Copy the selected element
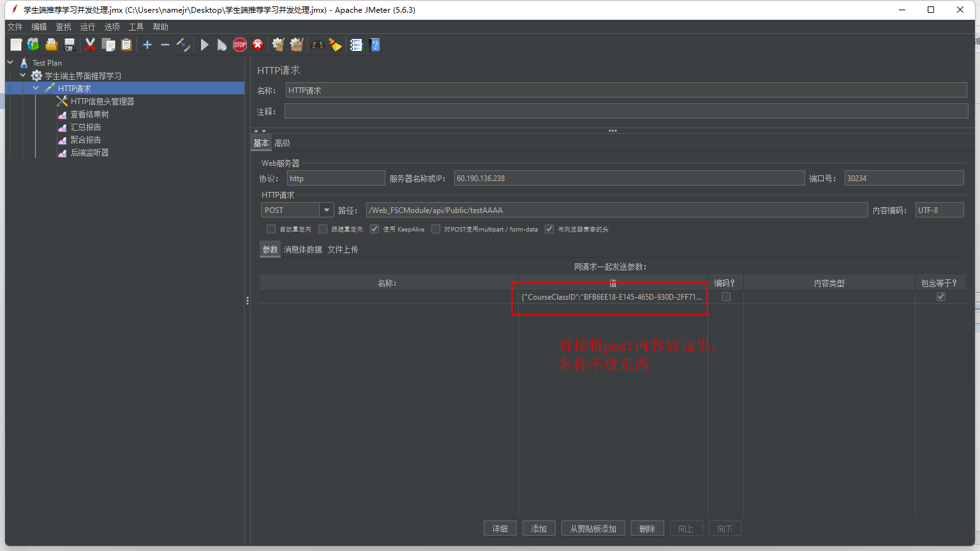The height and width of the screenshot is (551, 980). tap(108, 45)
